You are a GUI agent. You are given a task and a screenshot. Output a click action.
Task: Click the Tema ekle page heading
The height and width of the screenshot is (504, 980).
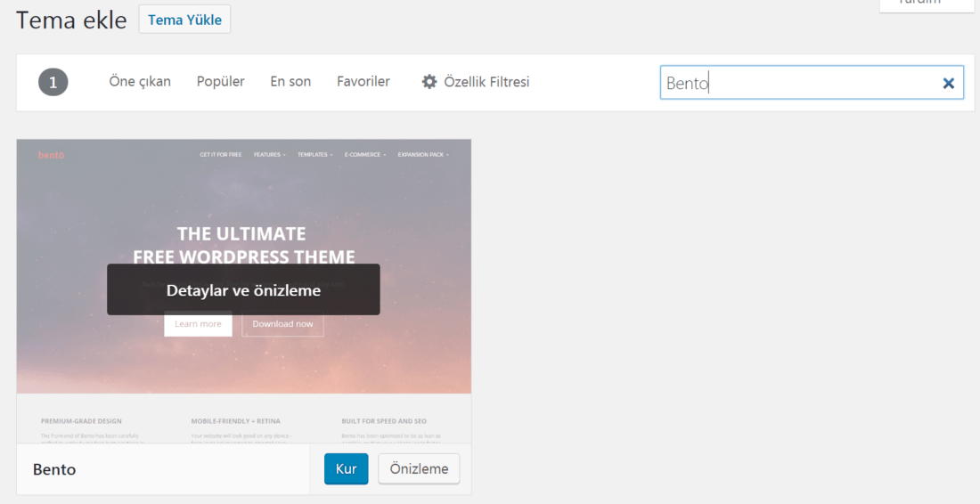coord(71,20)
